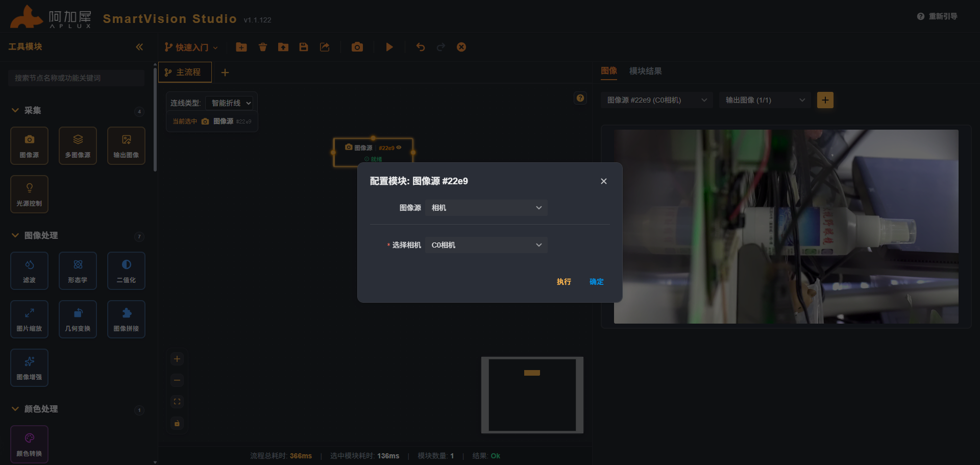This screenshot has height=465, width=980.
Task: Switch to the 模块结果 tab
Action: pyautogui.click(x=645, y=71)
